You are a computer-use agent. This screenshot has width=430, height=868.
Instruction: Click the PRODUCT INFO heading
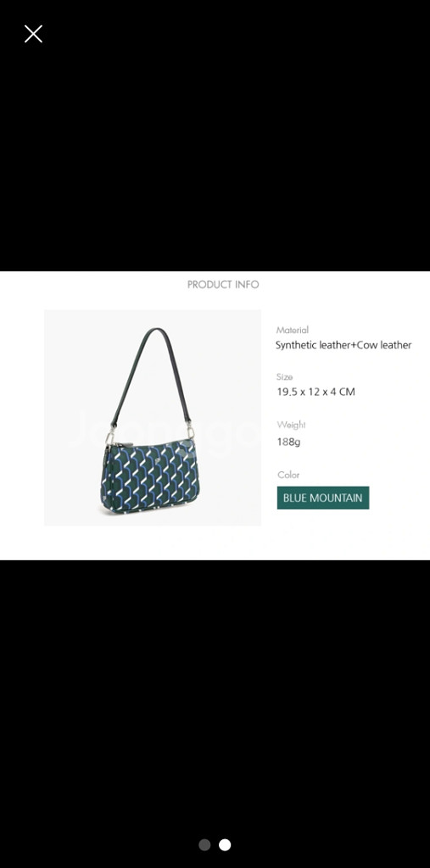(223, 285)
